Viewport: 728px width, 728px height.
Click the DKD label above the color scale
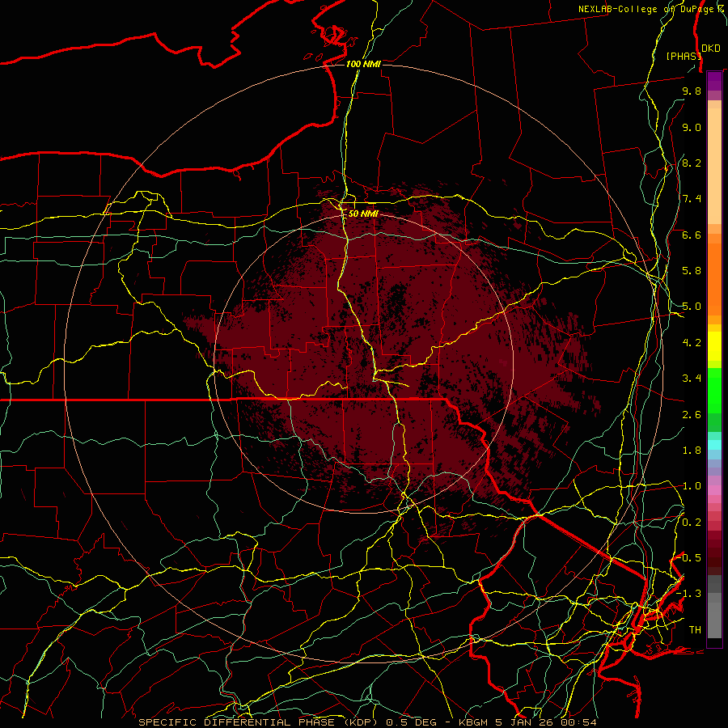(x=711, y=49)
